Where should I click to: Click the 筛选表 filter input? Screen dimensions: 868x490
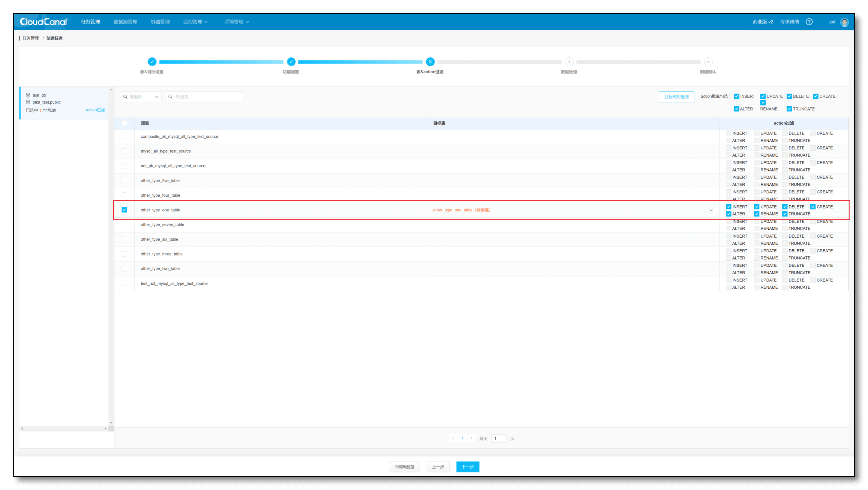204,97
